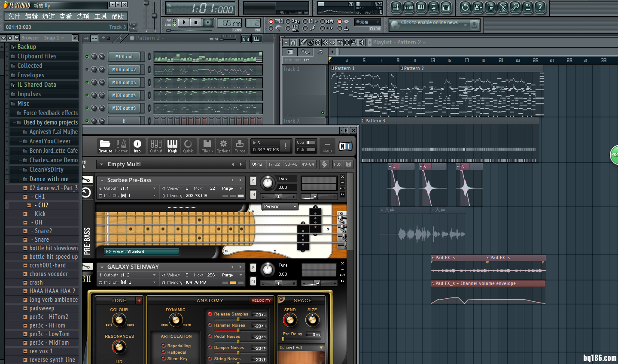Viewport: 618px width, 364px height.
Task: Enable Halfpedal articulation
Action: coord(164,352)
